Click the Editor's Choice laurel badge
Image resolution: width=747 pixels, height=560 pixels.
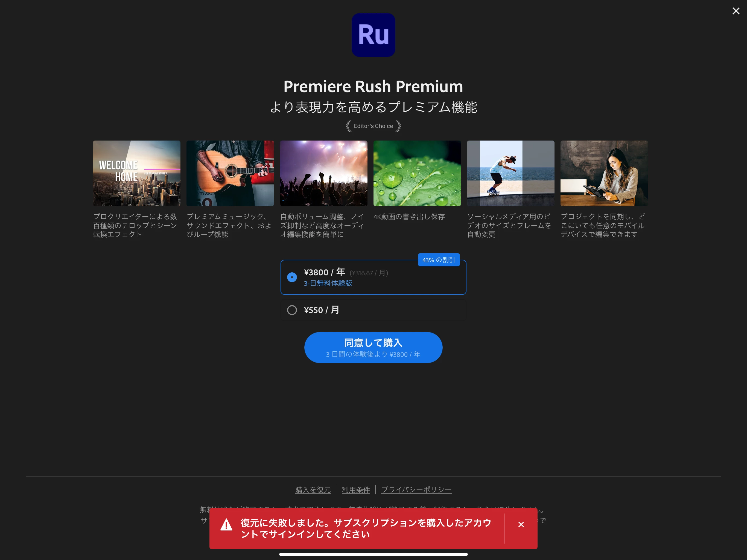click(373, 126)
